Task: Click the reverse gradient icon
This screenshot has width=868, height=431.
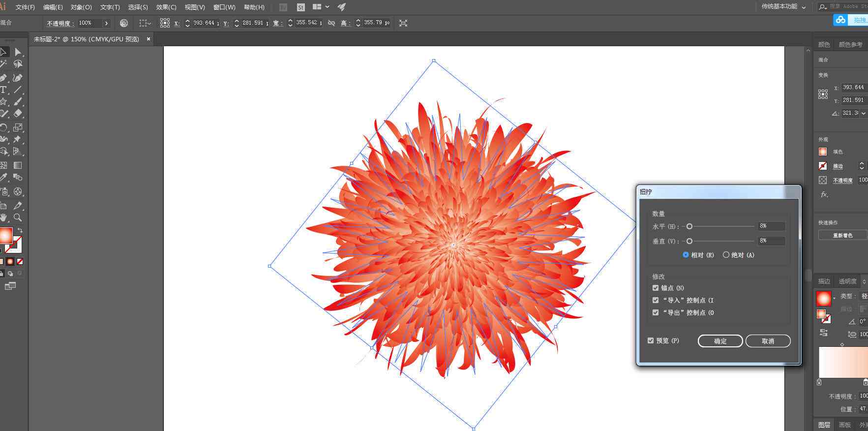Action: point(824,333)
